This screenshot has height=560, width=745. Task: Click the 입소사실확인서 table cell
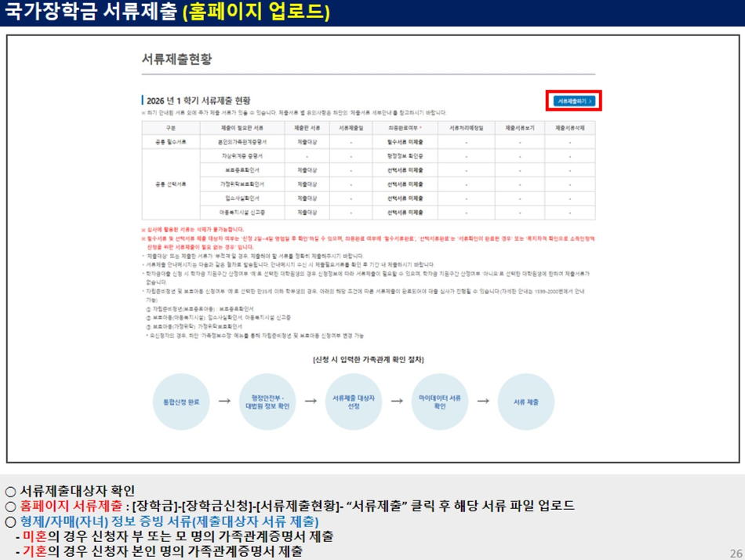pyautogui.click(x=242, y=198)
